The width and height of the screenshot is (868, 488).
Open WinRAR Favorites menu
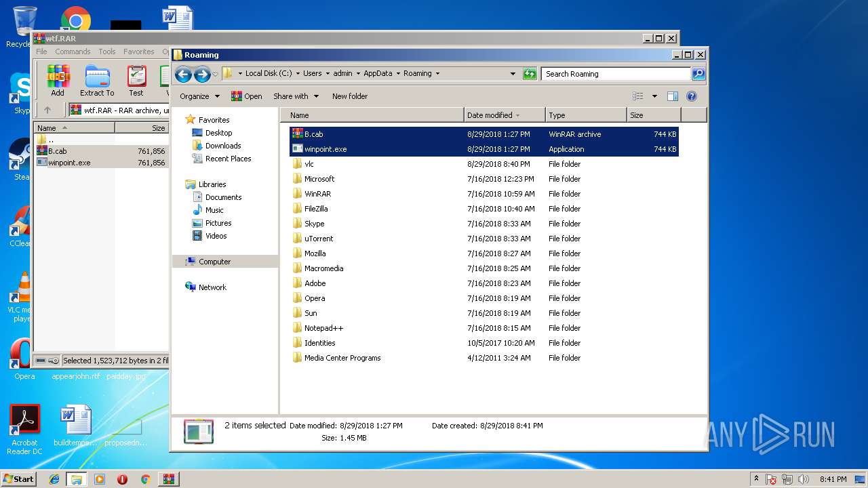point(139,52)
